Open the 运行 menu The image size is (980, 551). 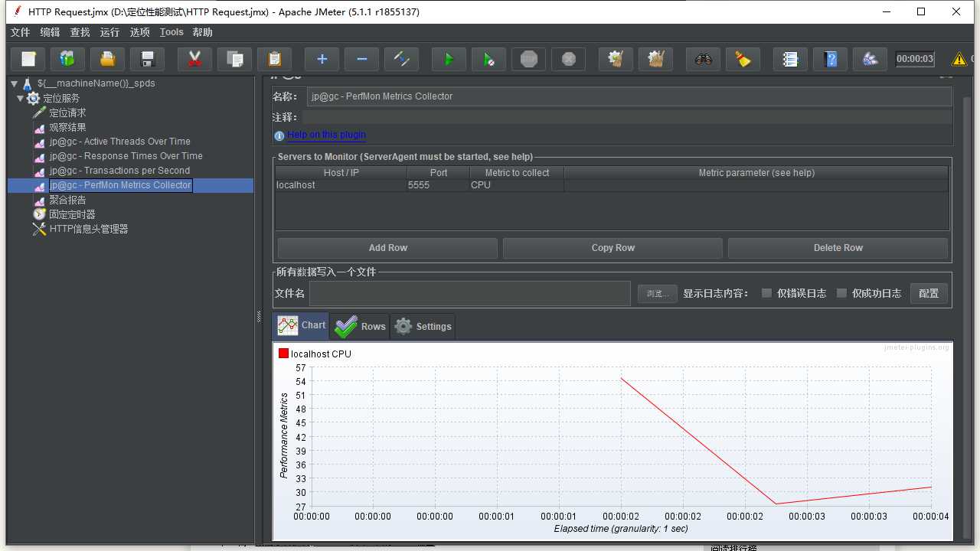(x=109, y=32)
